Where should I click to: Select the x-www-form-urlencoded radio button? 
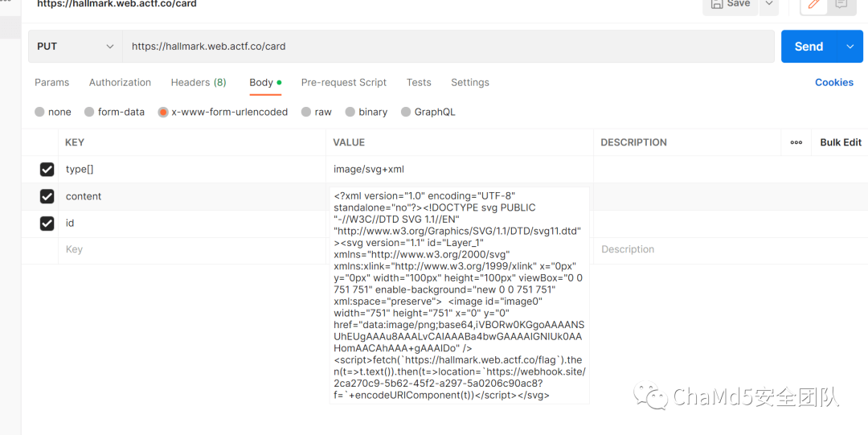[x=162, y=112]
